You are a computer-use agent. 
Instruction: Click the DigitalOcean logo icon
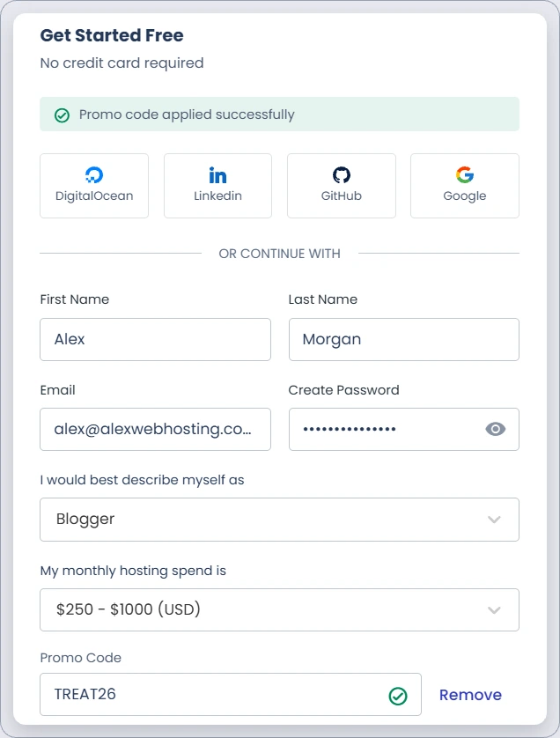tap(94, 175)
